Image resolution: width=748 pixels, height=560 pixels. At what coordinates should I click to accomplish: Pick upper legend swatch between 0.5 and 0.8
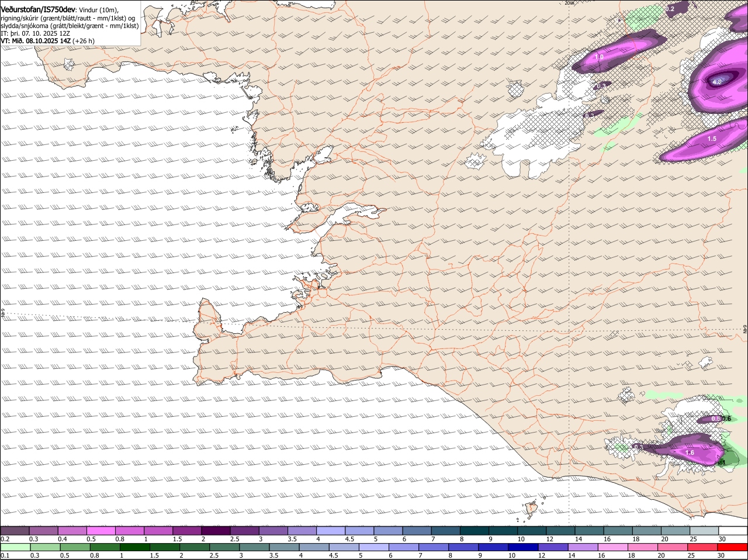pyautogui.click(x=101, y=531)
